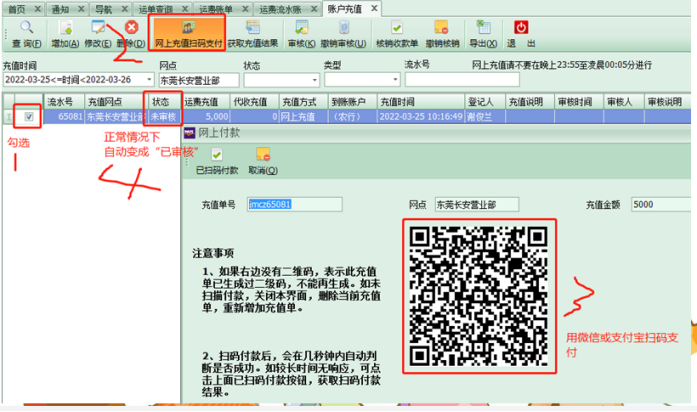697x412 pixels.
Task: Click the 充值单号 field jmcz65081
Action: tap(295, 204)
